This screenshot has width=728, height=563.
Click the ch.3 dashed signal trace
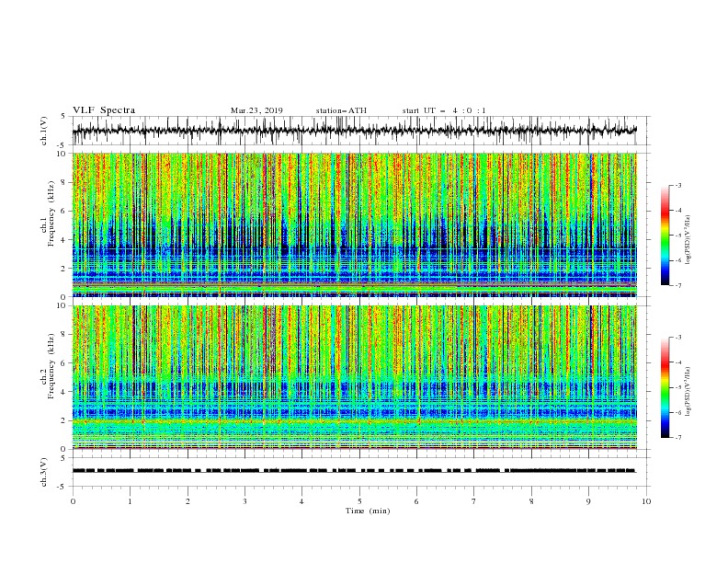[x=354, y=471]
